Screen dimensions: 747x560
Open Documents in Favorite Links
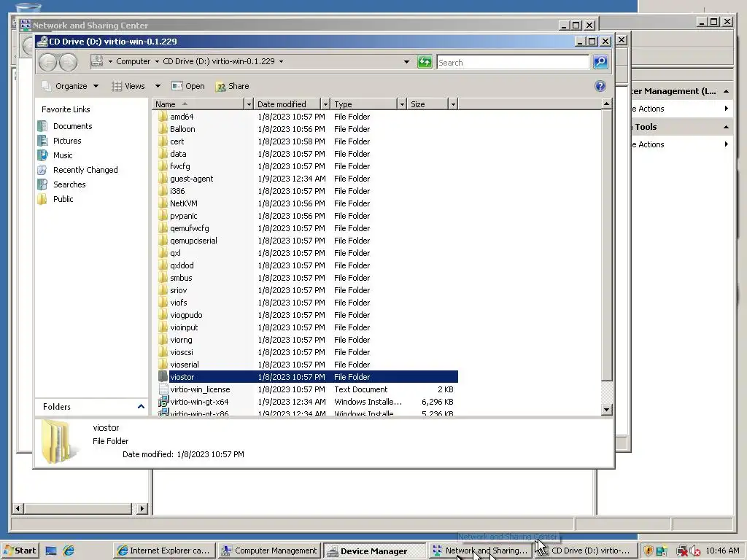tap(72, 126)
